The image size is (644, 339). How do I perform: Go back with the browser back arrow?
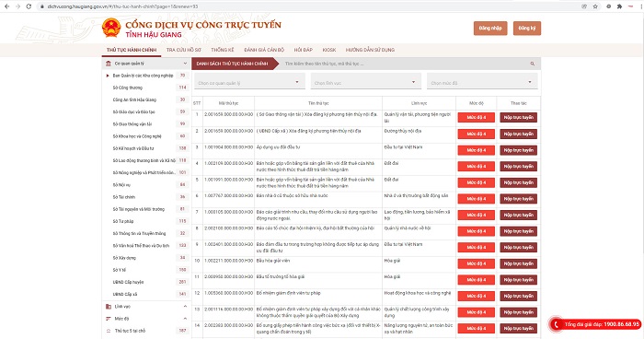(x=7, y=6)
